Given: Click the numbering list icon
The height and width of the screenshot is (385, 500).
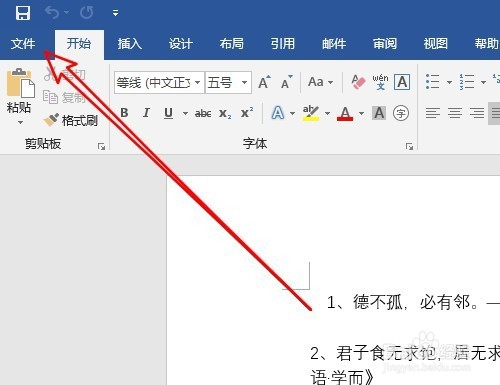Looking at the screenshot, I should tap(467, 82).
